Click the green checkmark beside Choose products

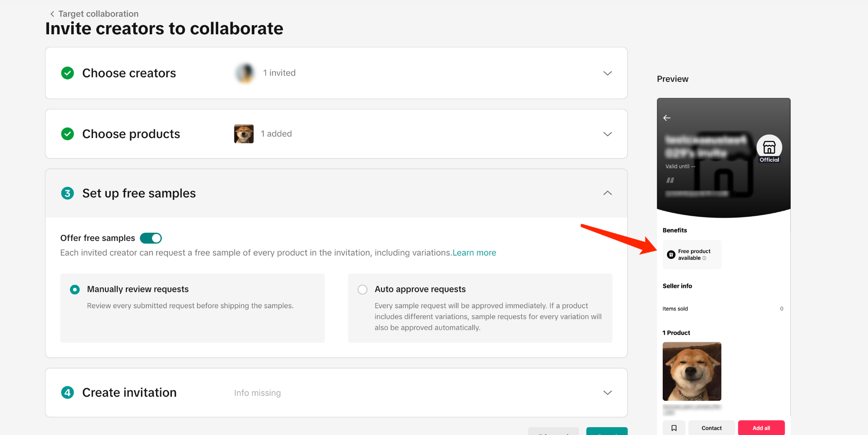coord(67,134)
